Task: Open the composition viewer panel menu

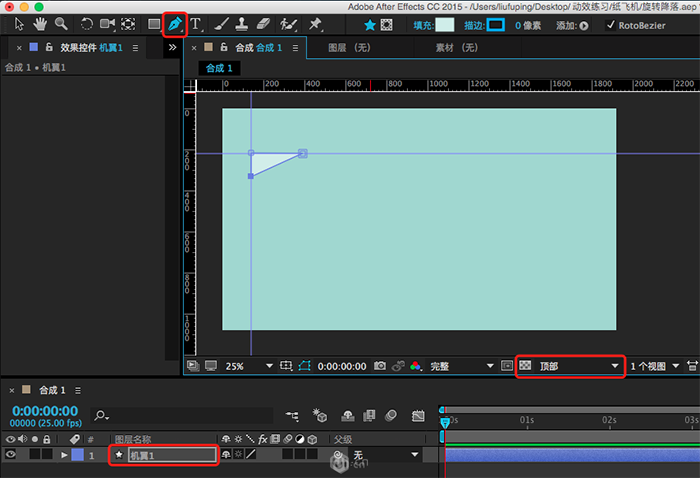Action: [295, 48]
